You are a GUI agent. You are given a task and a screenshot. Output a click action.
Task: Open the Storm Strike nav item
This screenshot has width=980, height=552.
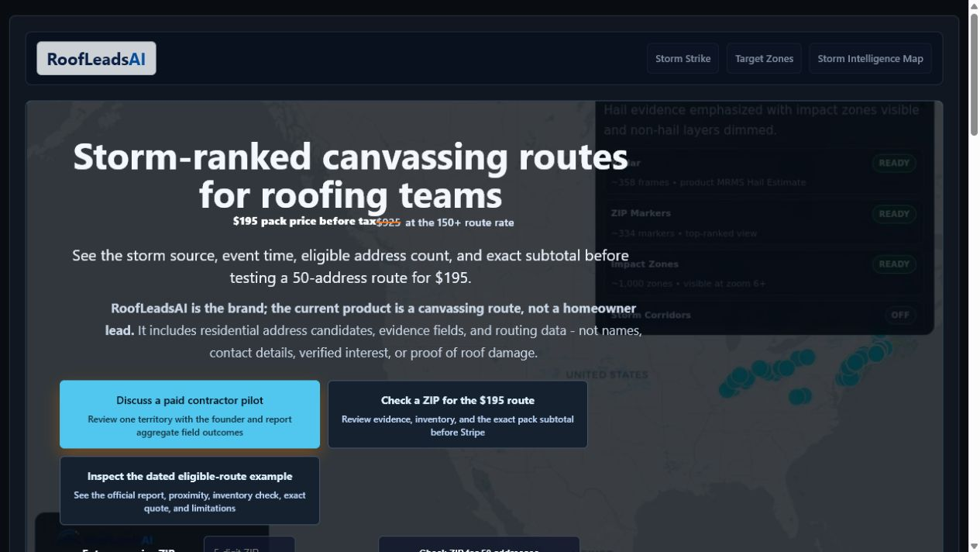point(683,58)
